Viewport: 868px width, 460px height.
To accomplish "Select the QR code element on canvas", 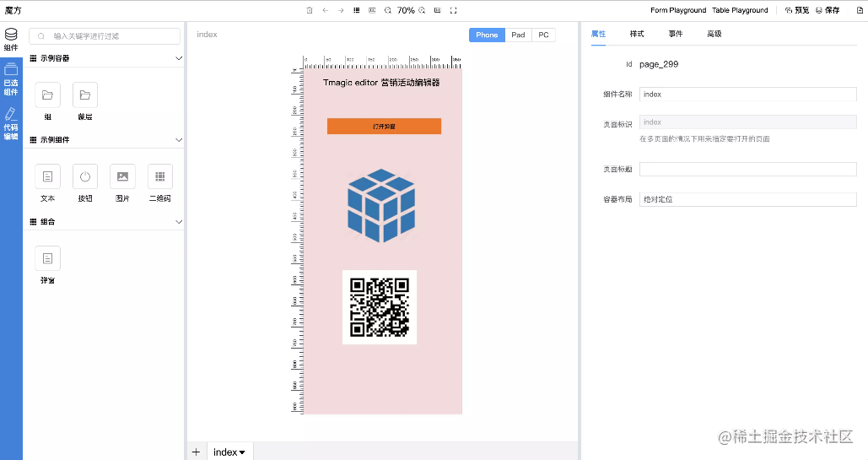I will point(380,307).
